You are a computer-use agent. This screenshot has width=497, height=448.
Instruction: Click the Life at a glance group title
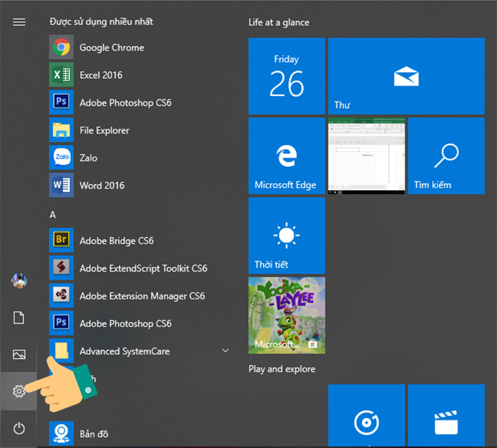[278, 22]
